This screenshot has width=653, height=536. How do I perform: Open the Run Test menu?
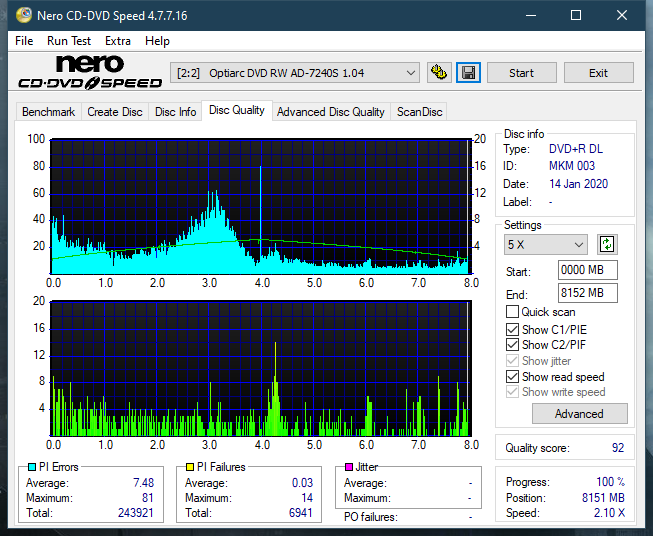pyautogui.click(x=69, y=41)
